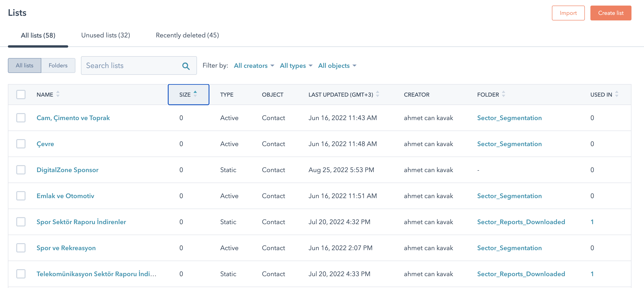Click the OBJECT column header
The image size is (644, 288).
click(x=273, y=95)
